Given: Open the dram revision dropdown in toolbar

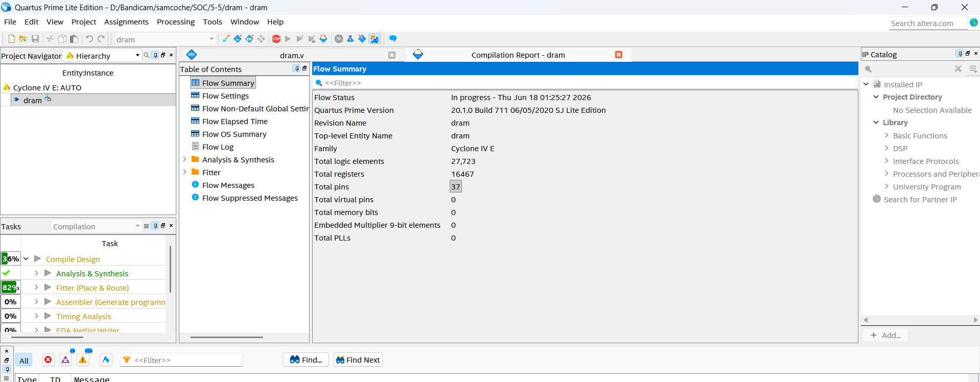Looking at the screenshot, I should 212,39.
